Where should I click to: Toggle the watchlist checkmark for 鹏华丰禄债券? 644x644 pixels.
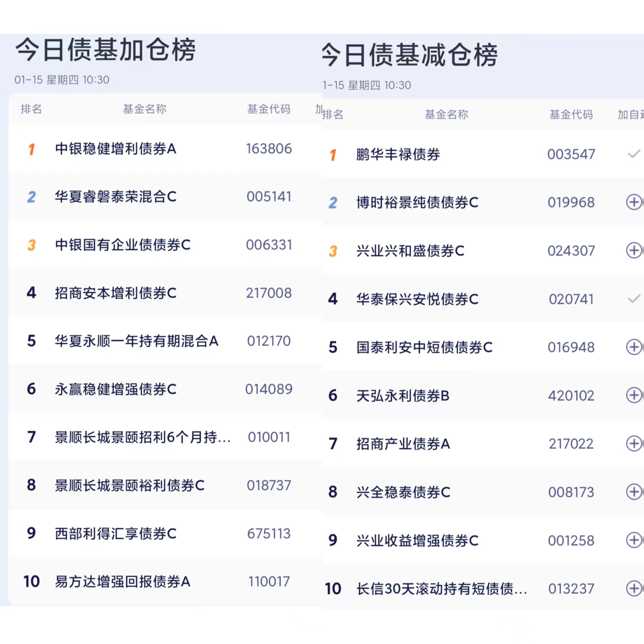click(x=634, y=154)
